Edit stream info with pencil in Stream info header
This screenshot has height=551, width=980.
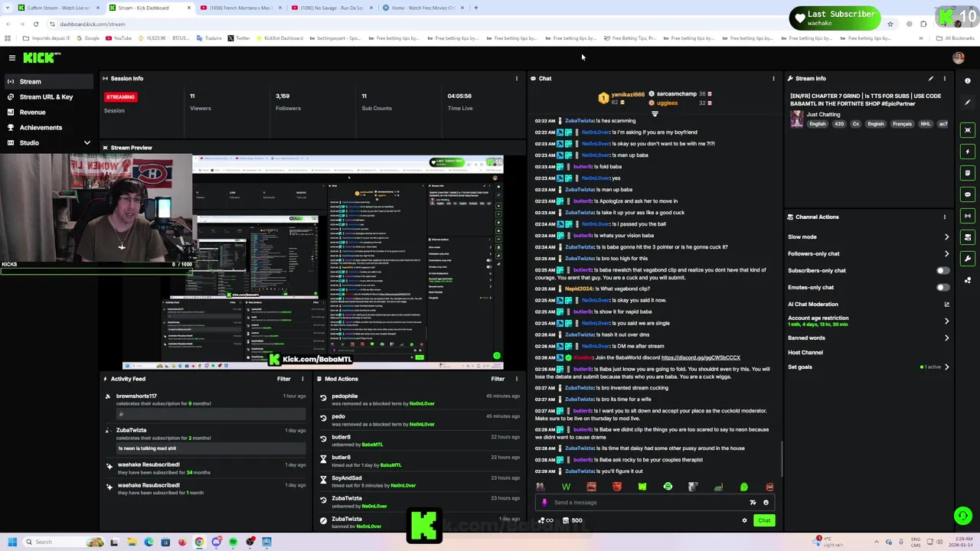(931, 78)
